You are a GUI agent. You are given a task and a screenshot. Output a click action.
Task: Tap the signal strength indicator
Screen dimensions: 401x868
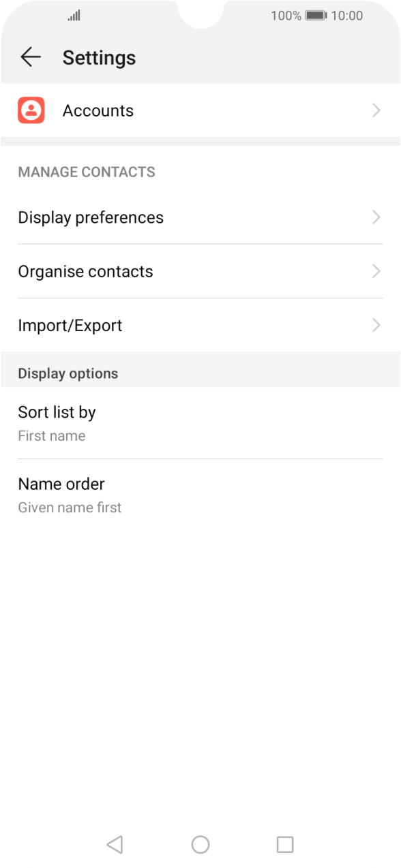74,15
